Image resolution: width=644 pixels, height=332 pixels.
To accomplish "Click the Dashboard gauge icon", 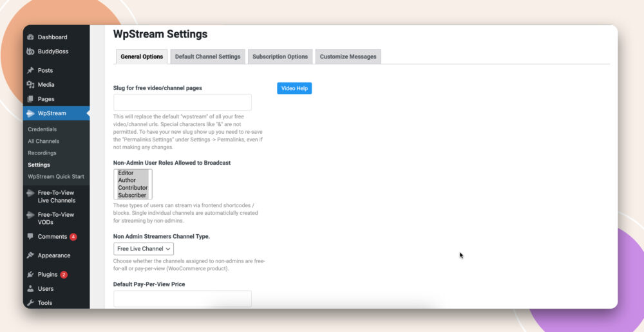I will tap(30, 37).
